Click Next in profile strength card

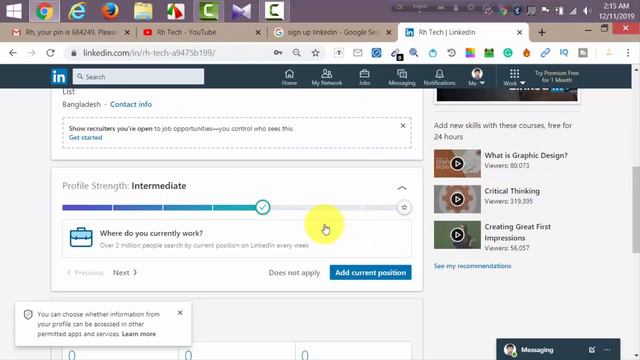coord(125,273)
